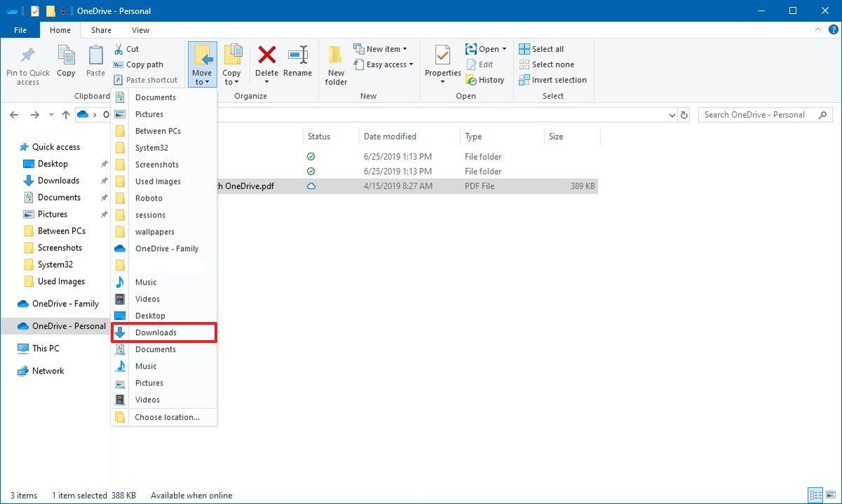Click Invert selection
The height and width of the screenshot is (504, 842).
553,79
